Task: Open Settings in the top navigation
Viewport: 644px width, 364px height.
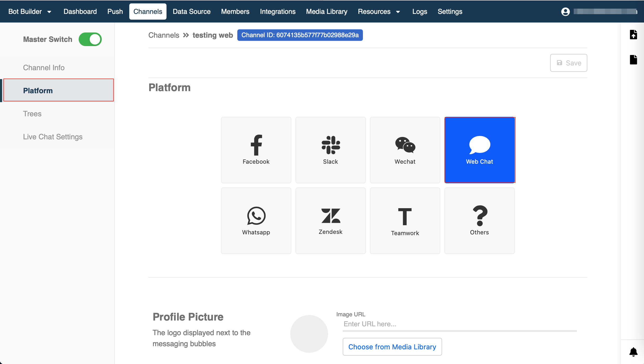Action: (450, 12)
